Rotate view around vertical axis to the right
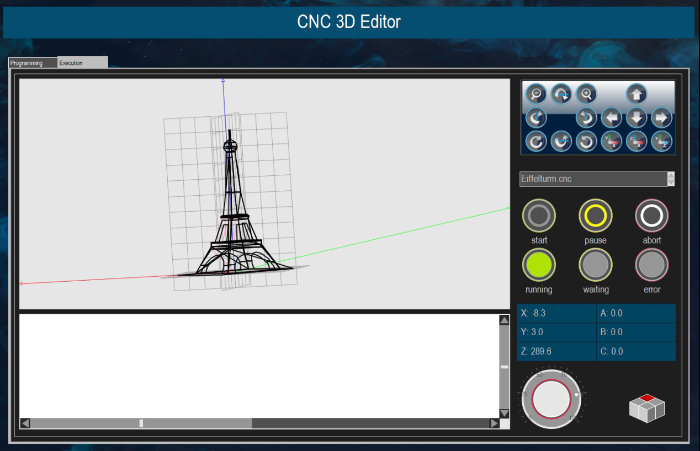The width and height of the screenshot is (700, 451). coord(536,118)
